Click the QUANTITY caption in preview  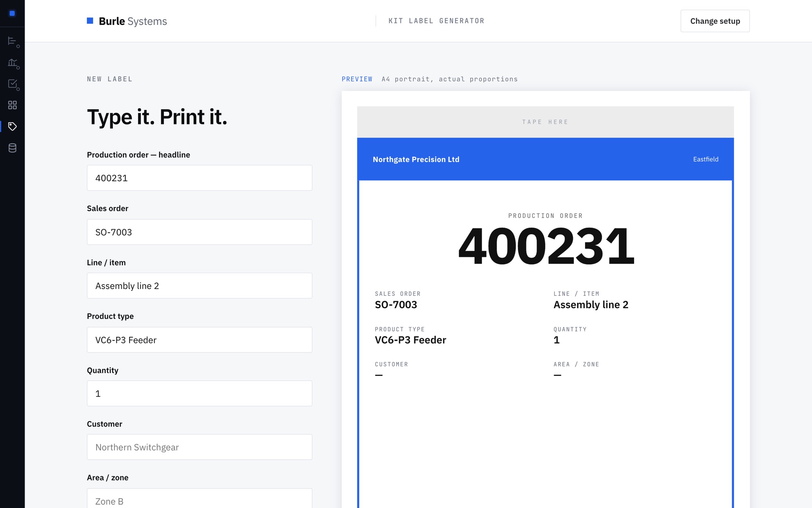570,329
